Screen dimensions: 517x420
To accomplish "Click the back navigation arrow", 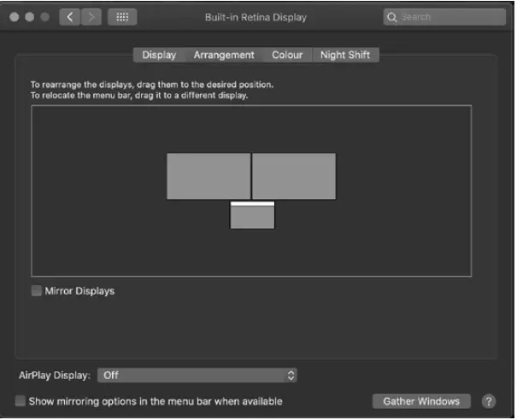I will pos(70,17).
